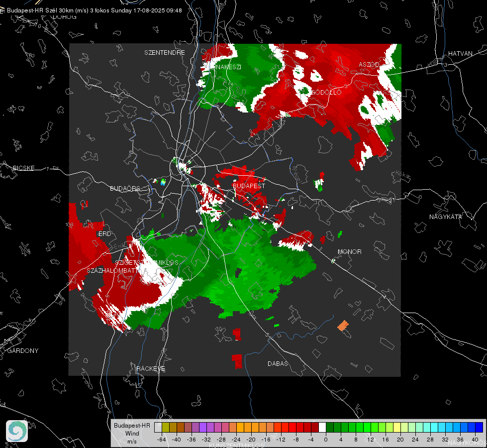The height and width of the screenshot is (448, 487).
Task: Click the DABAS map label
Action: (278, 364)
